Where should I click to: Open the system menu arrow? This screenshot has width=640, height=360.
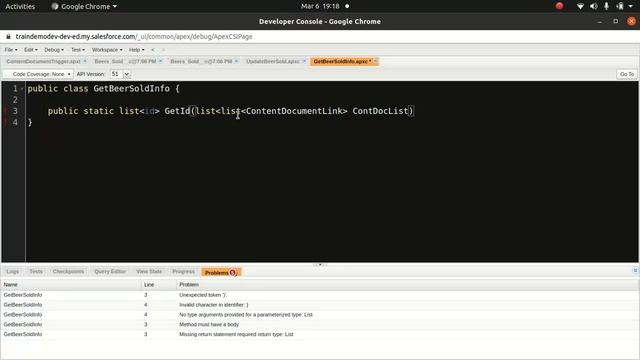631,6
